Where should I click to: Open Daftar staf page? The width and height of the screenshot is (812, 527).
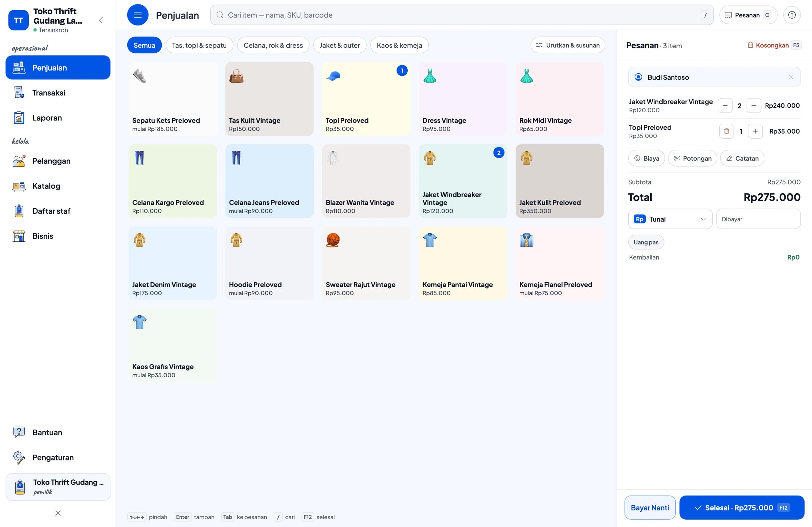click(58, 211)
